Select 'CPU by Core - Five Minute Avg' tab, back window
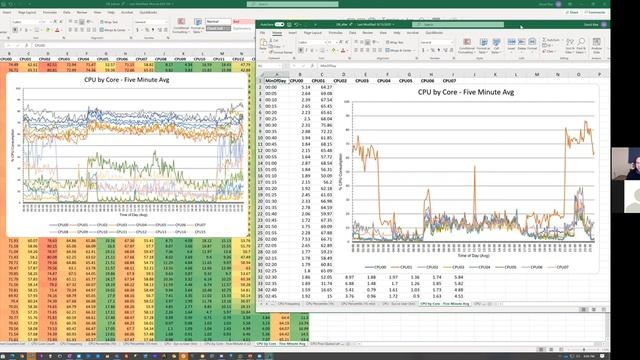This screenshot has height=360, width=640. (281, 344)
